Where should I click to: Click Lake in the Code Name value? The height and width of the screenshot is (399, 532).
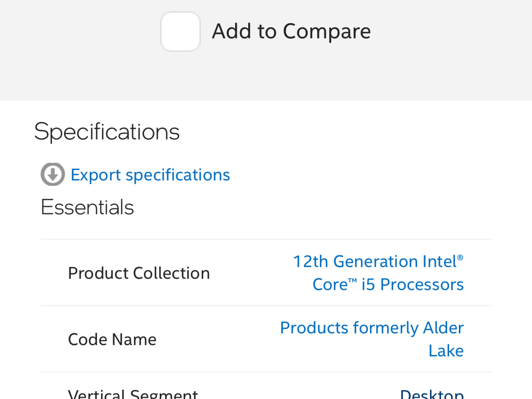pos(446,350)
